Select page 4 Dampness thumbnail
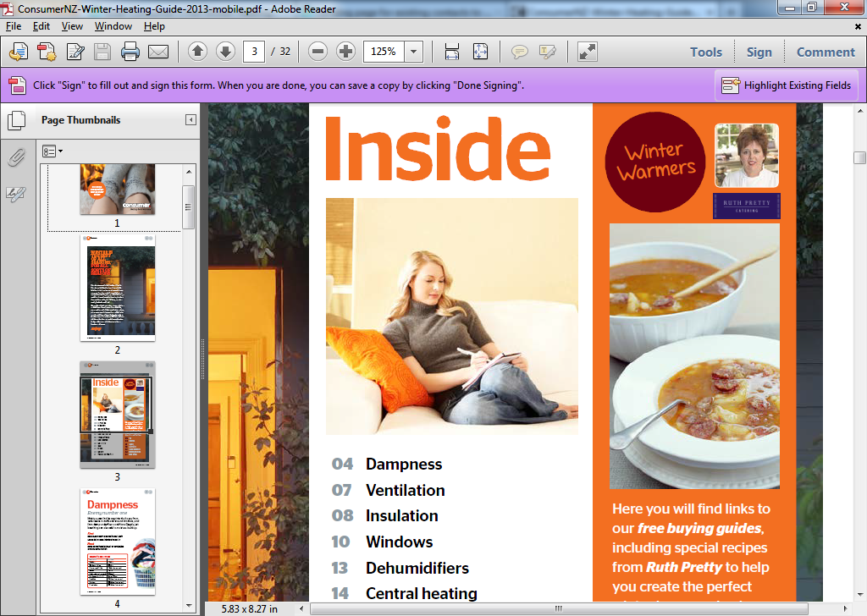 (x=117, y=542)
